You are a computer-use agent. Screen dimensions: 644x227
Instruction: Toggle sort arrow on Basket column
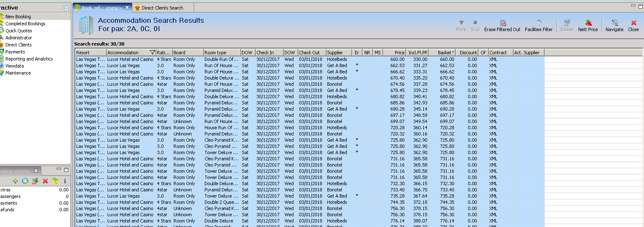[453, 53]
